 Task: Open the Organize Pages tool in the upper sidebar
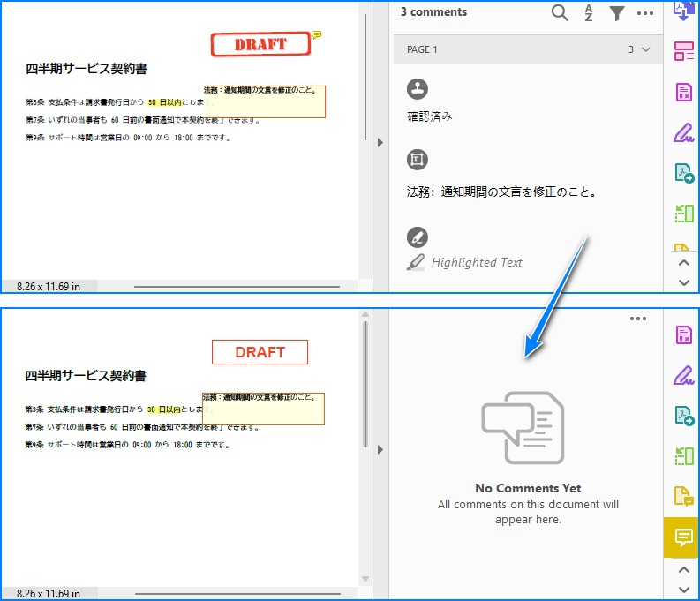pyautogui.click(x=683, y=51)
